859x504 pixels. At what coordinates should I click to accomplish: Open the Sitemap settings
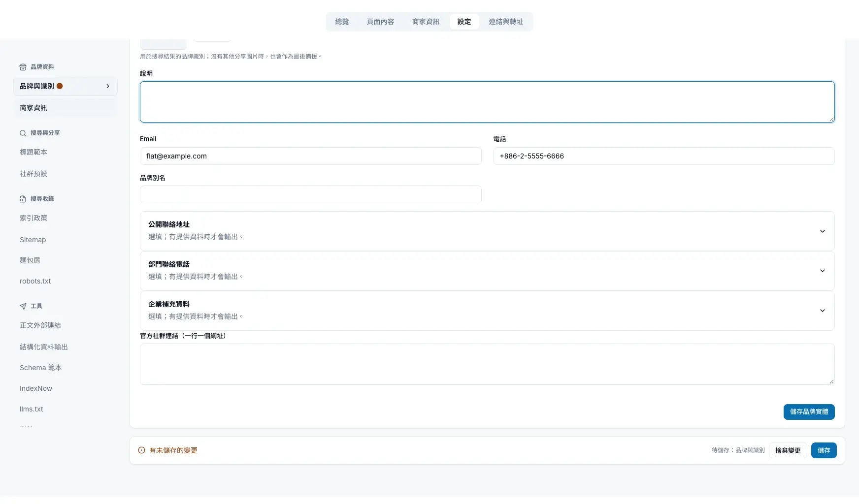65,240
